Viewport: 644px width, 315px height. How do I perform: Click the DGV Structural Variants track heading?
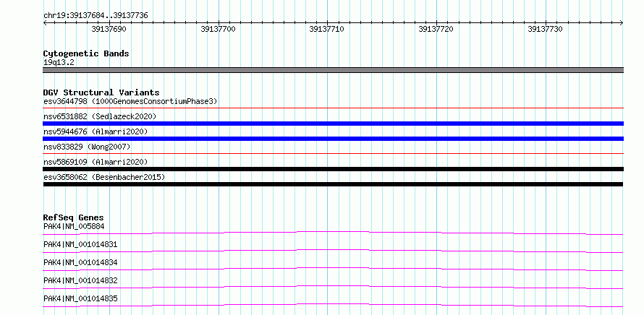coord(101,92)
